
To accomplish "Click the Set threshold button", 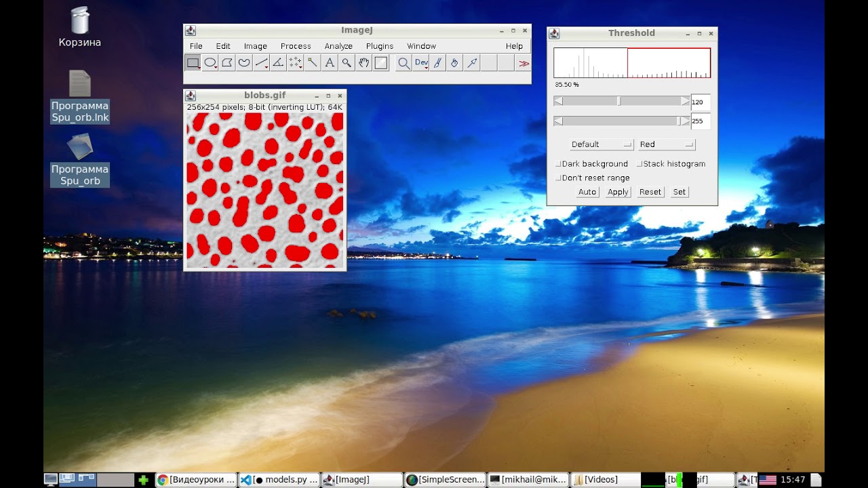I will [x=679, y=192].
